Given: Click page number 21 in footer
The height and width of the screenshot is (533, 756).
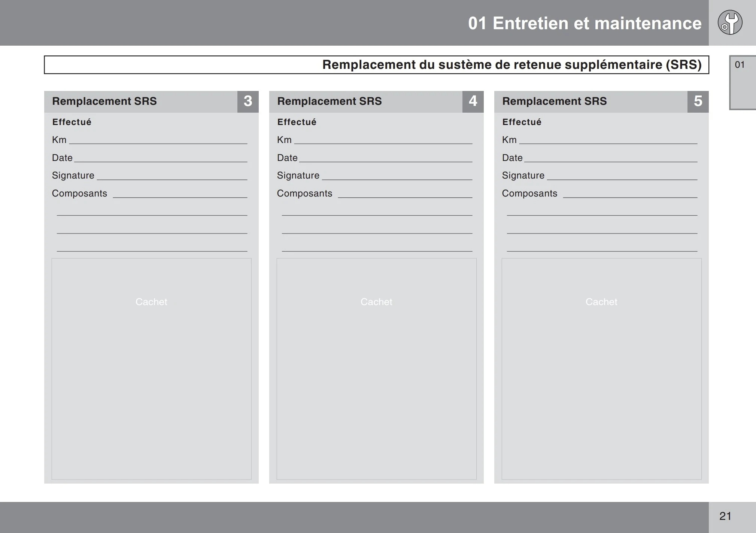Looking at the screenshot, I should coord(725,516).
